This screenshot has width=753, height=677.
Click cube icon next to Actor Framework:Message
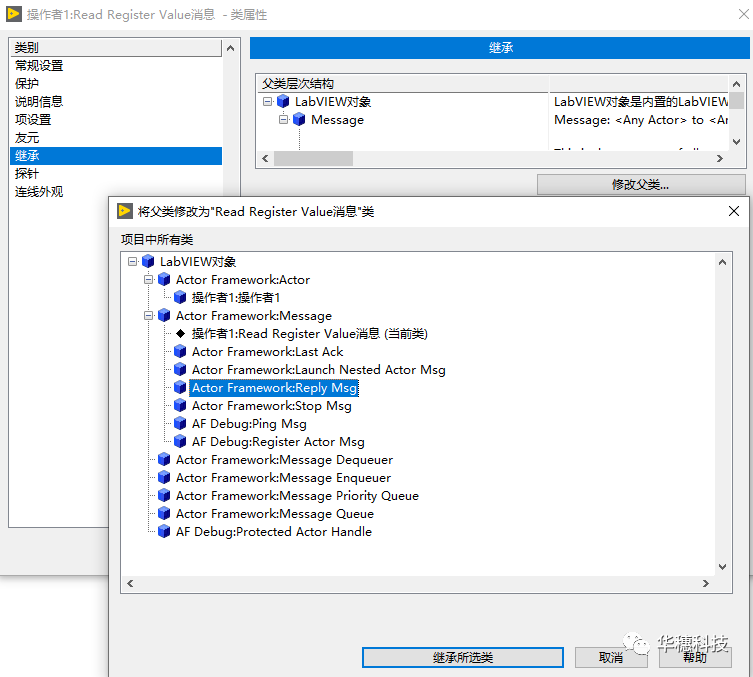[164, 315]
